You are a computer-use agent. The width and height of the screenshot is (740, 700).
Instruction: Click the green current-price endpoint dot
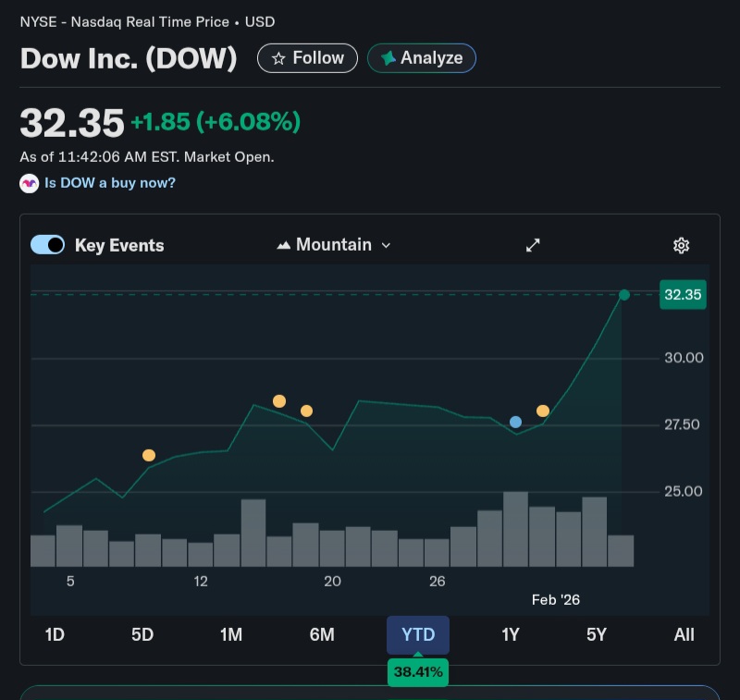[623, 295]
